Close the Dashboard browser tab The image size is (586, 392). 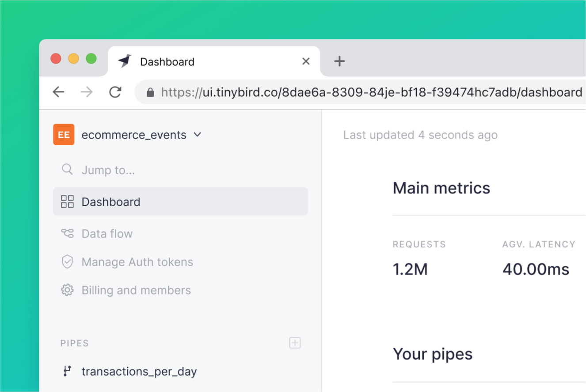(306, 61)
